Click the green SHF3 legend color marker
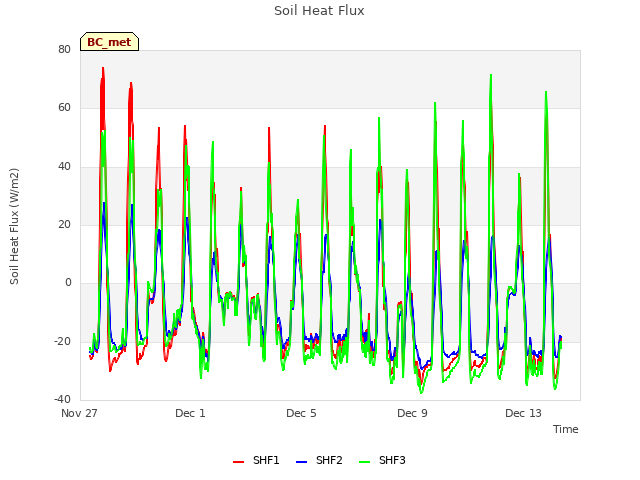This screenshot has width=640, height=480. pos(364,462)
